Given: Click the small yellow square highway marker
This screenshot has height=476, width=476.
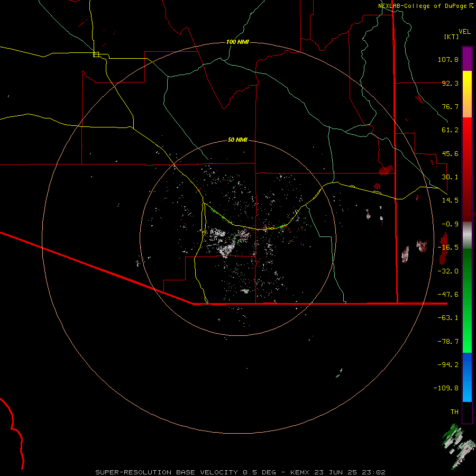Looking at the screenshot, I should click(96, 54).
